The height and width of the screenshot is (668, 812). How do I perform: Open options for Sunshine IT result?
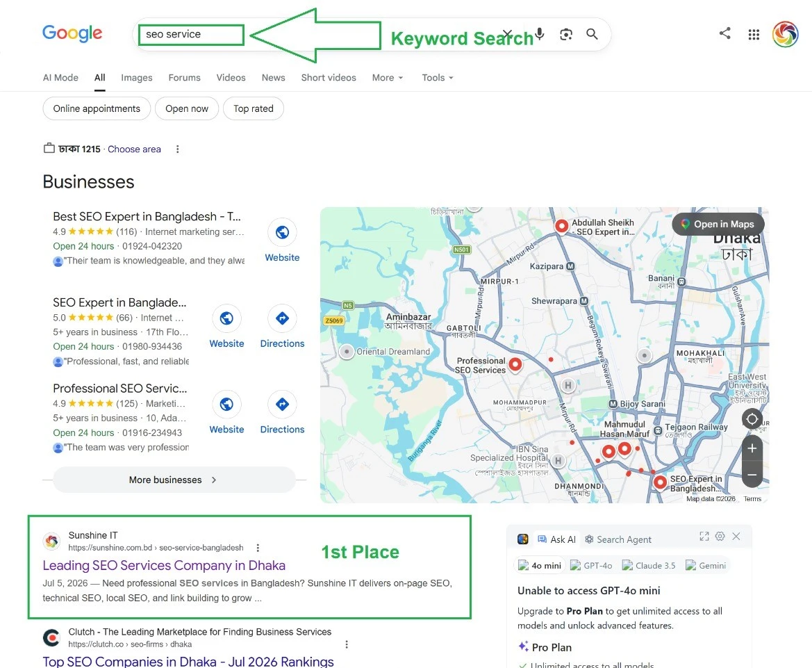(258, 548)
